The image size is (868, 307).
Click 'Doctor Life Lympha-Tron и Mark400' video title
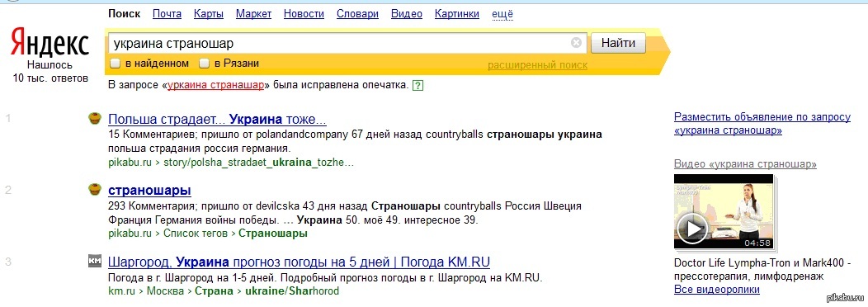pos(762,269)
